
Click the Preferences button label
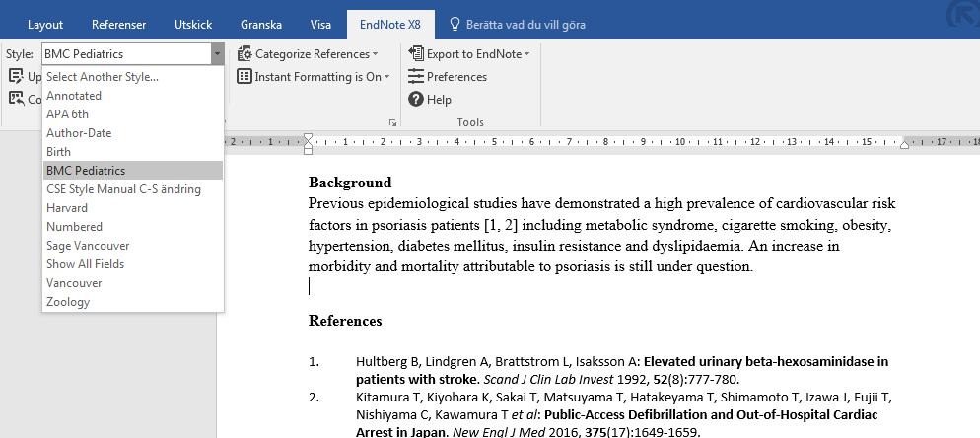456,77
